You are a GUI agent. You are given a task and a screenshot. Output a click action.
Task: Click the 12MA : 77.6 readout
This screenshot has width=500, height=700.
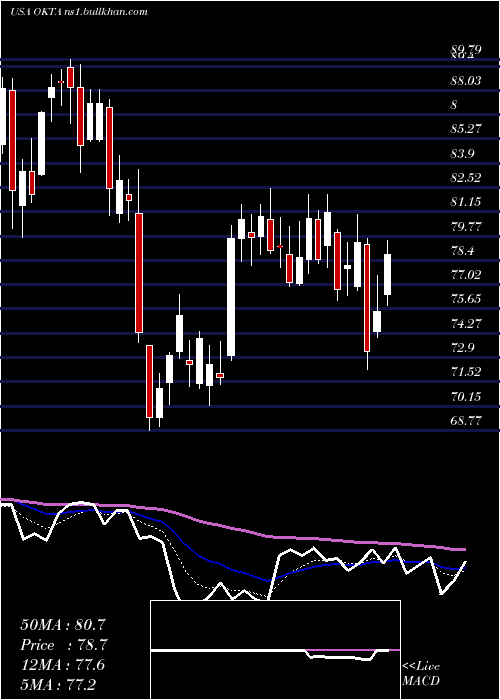point(63,665)
